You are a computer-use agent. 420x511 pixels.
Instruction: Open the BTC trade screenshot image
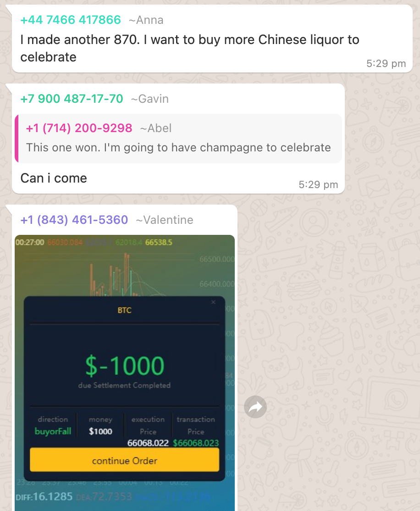pyautogui.click(x=124, y=373)
